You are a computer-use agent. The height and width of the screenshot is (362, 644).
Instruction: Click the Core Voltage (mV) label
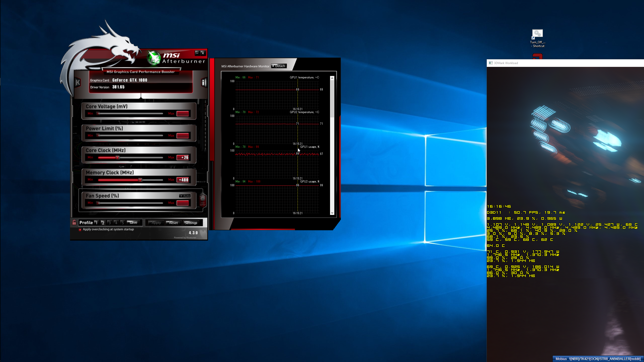click(x=107, y=106)
